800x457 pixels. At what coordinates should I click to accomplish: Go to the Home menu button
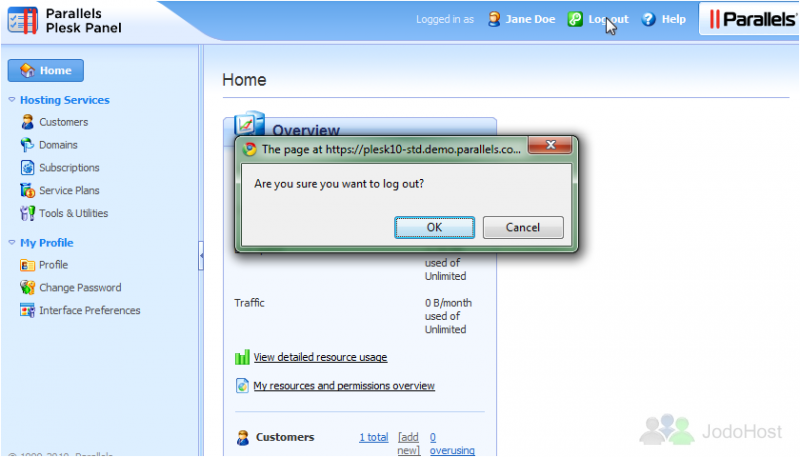(46, 70)
